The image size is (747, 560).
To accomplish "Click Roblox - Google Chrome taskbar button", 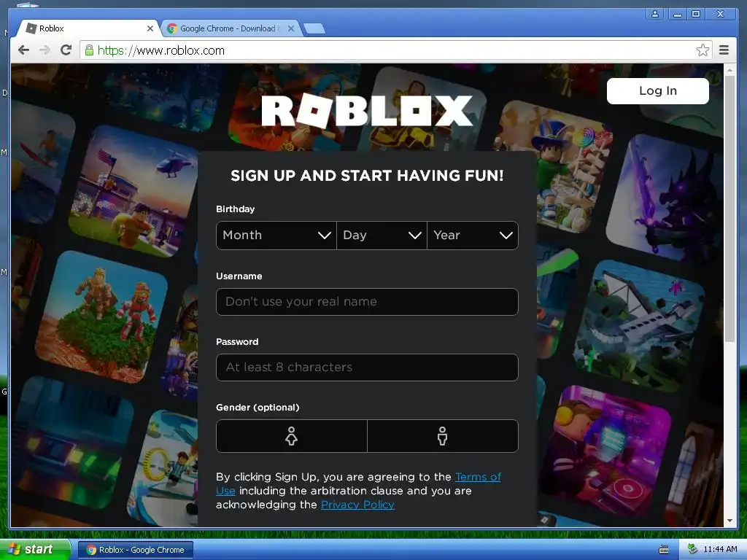I will click(x=135, y=550).
